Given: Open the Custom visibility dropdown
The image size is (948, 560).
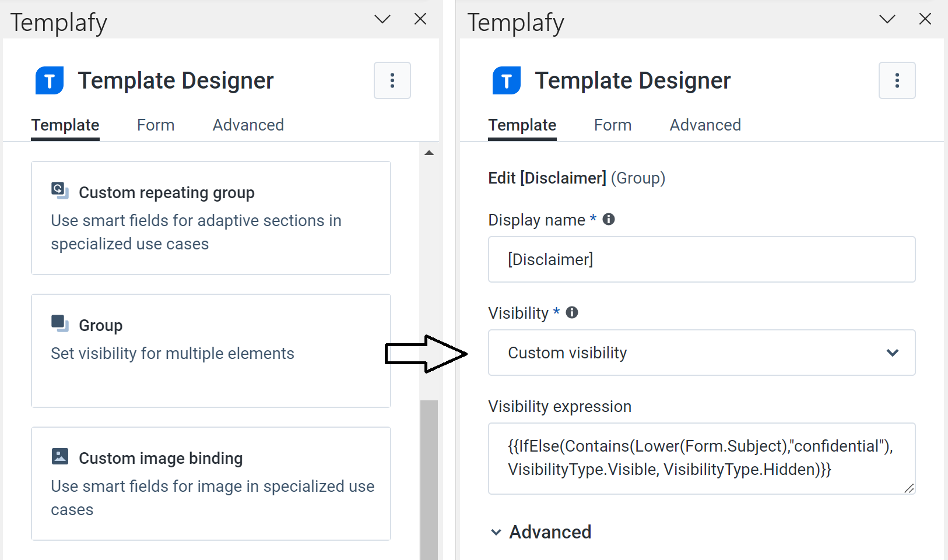Looking at the screenshot, I should (x=701, y=353).
